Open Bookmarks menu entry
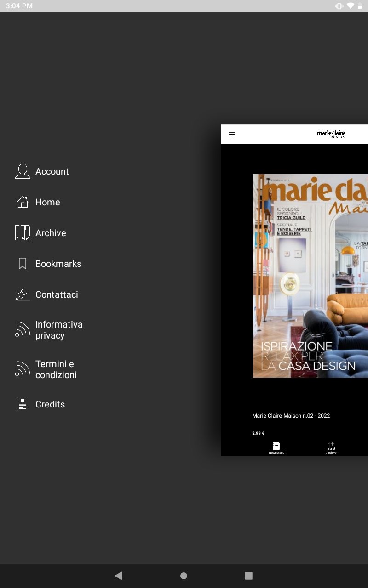Screen dimensions: 368x588 [58, 264]
